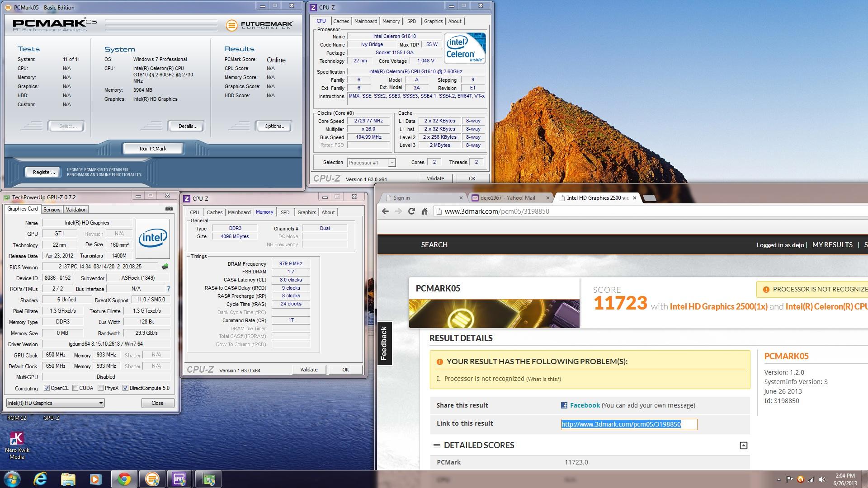Viewport: 868px width, 488px height.
Task: Open a new Chrome tab
Action: pyautogui.click(x=649, y=198)
